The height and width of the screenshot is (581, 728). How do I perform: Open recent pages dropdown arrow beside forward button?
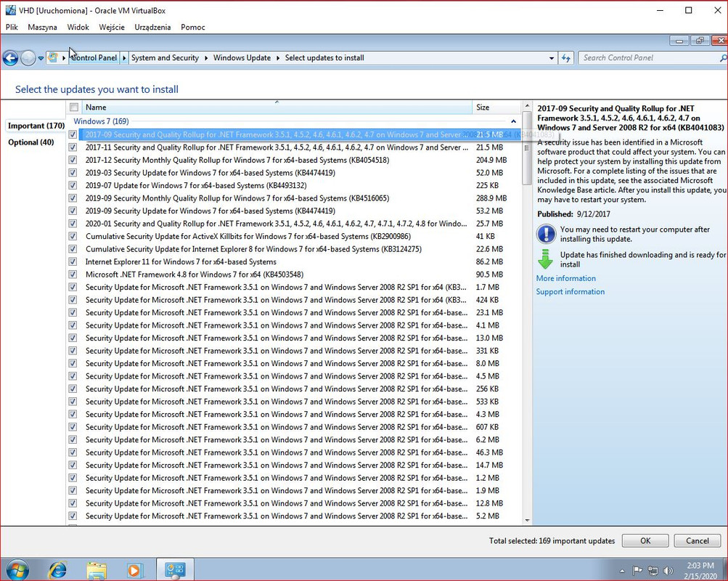tap(41, 59)
